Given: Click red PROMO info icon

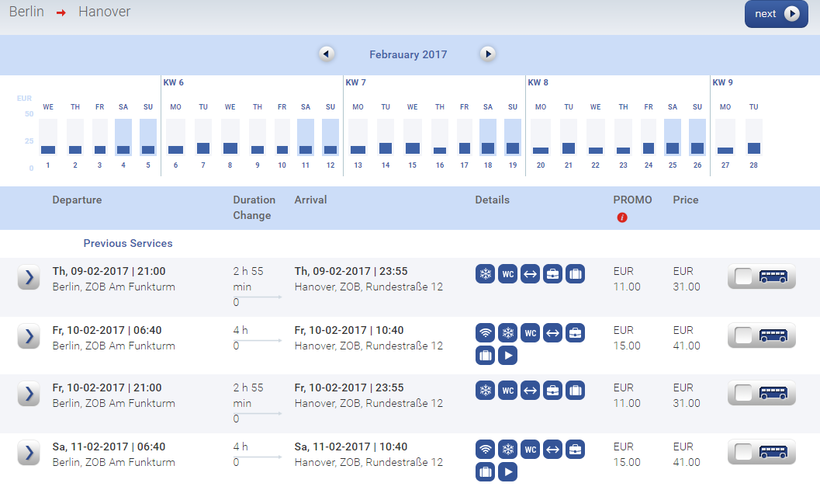Looking at the screenshot, I should pyautogui.click(x=622, y=217).
